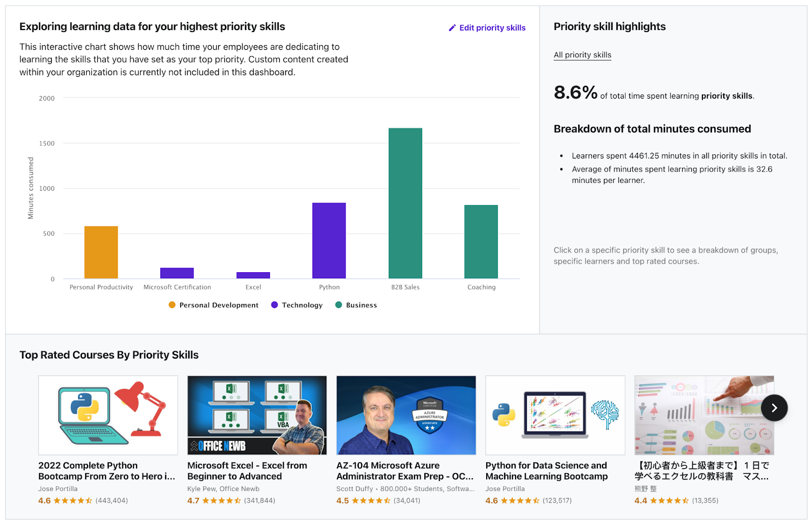Open the Edit priority skills link

tap(492, 28)
